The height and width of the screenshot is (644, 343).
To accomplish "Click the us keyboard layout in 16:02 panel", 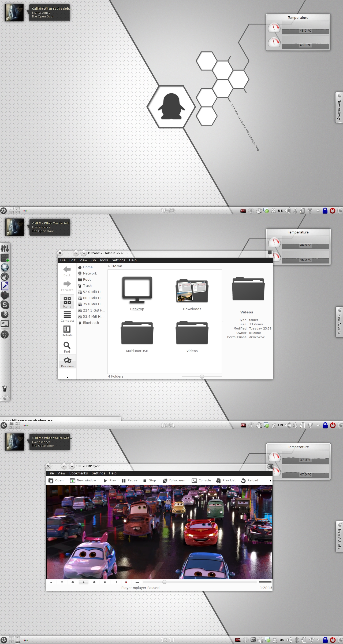I will 280,211.
